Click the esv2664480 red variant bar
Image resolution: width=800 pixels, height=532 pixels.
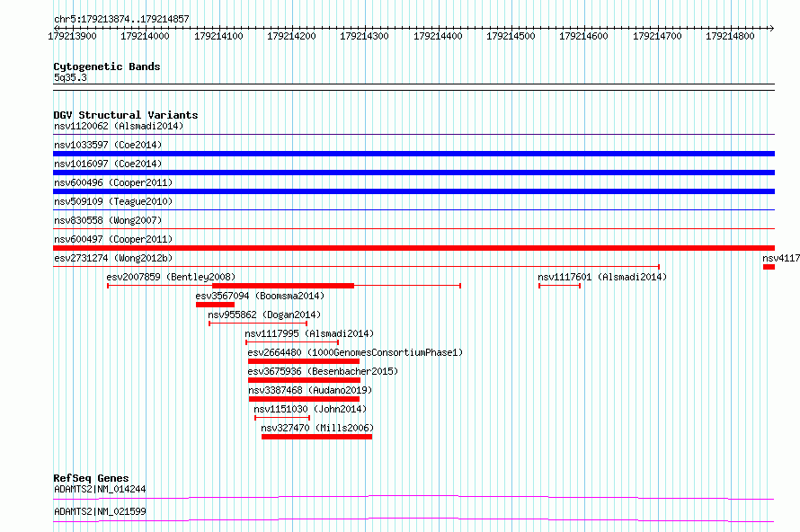pos(304,361)
